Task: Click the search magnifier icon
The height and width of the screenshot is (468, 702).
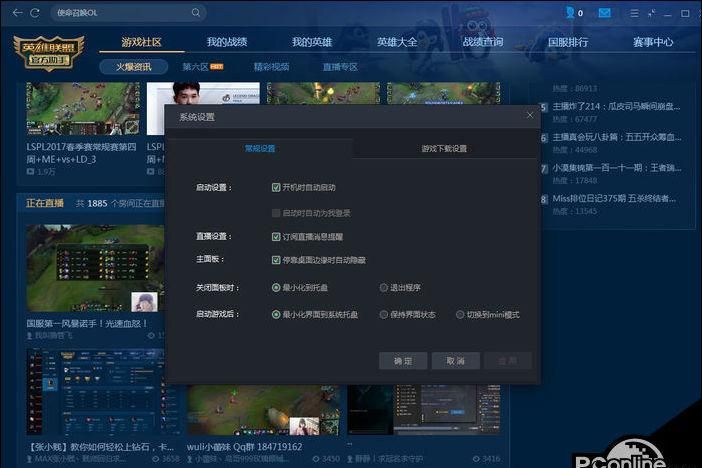Action: pos(196,13)
